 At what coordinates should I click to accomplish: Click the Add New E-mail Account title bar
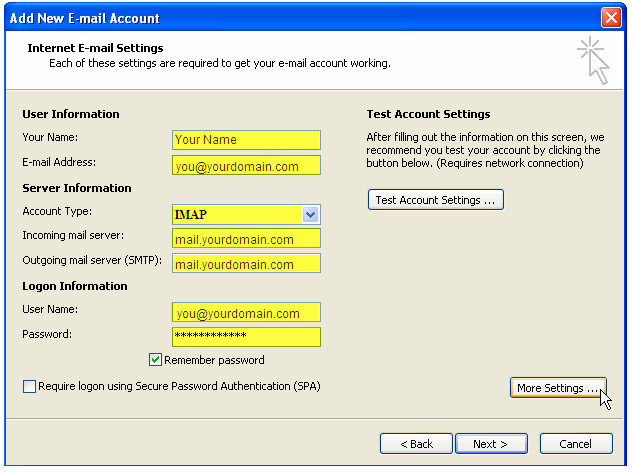click(x=300, y=18)
